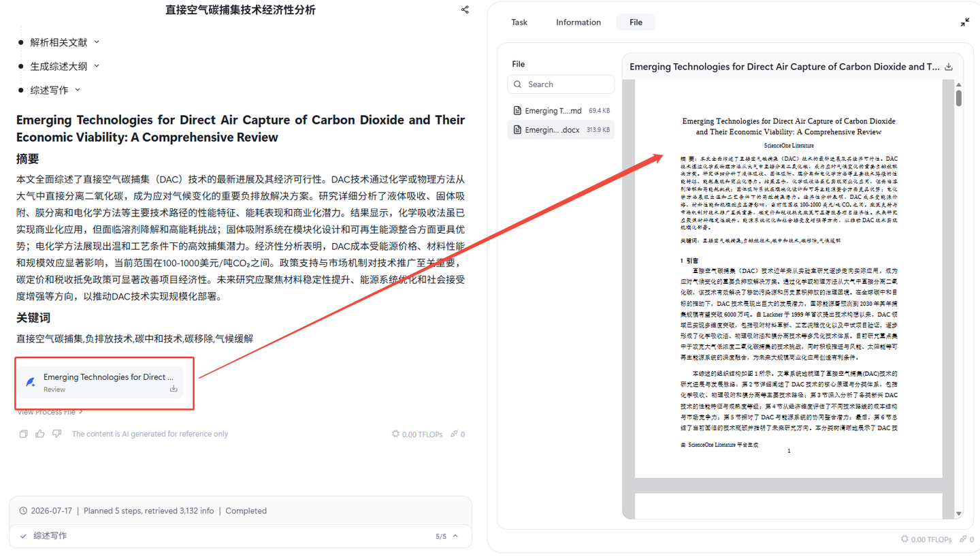The width and height of the screenshot is (980, 559).
Task: Expand the 综述写作 step
Action: 78,90
